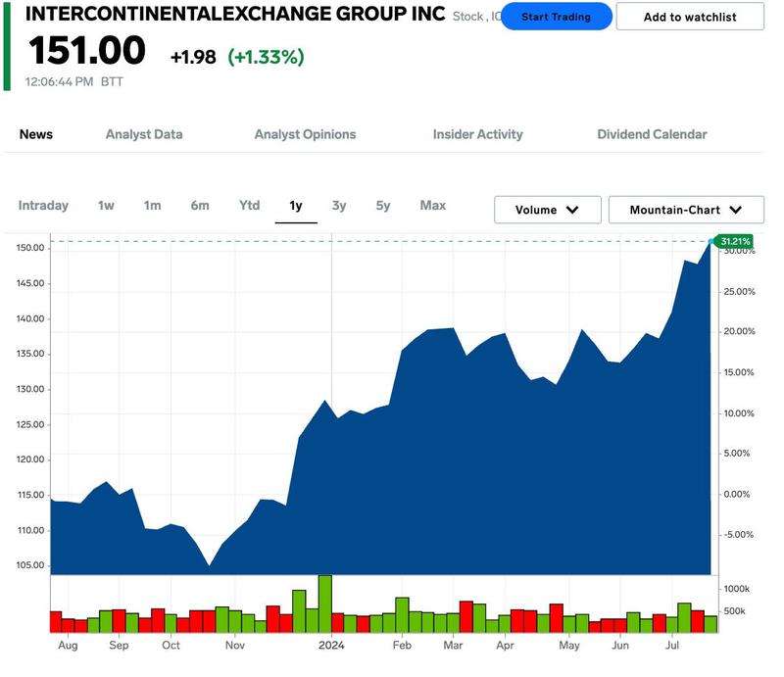Select the 1w chart range
The width and height of the screenshot is (784, 677).
(x=106, y=206)
